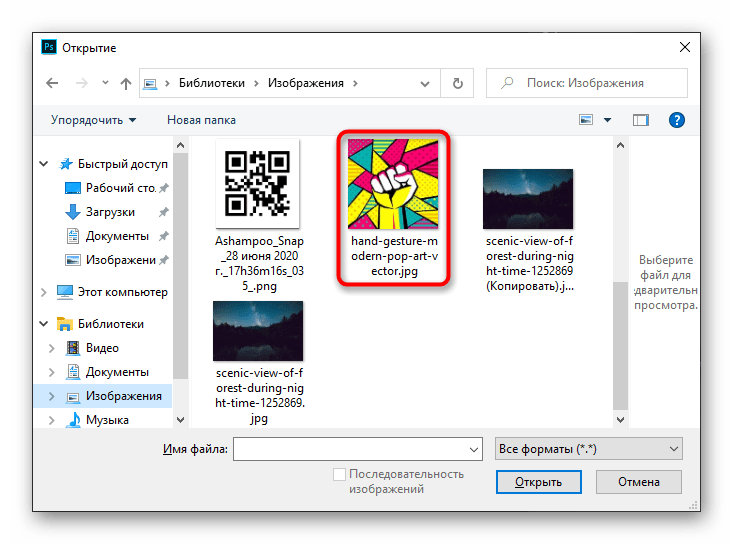This screenshot has width=733, height=544.
Task: Open the Упорядочить menu
Action: [x=93, y=120]
